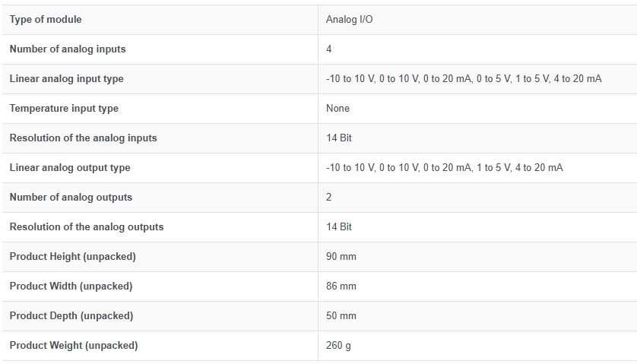Image resolution: width=637 pixels, height=364 pixels.
Task: Click "14 Bit" in the analog inputs row
Action: [339, 138]
